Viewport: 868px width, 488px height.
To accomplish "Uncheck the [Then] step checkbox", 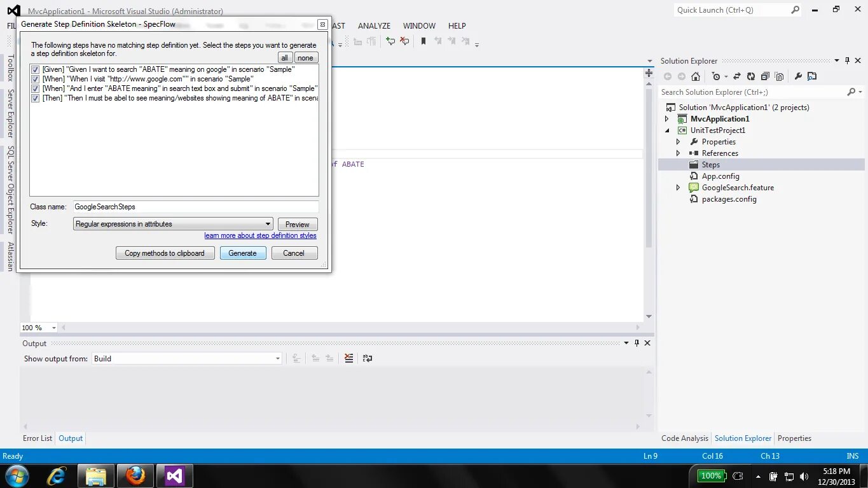I will (x=36, y=98).
